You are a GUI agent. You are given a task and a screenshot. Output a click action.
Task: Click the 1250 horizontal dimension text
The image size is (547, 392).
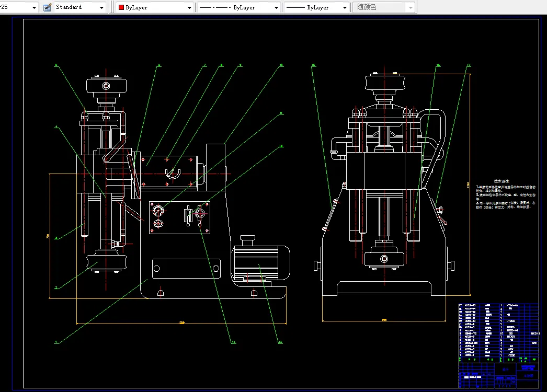[x=181, y=323]
